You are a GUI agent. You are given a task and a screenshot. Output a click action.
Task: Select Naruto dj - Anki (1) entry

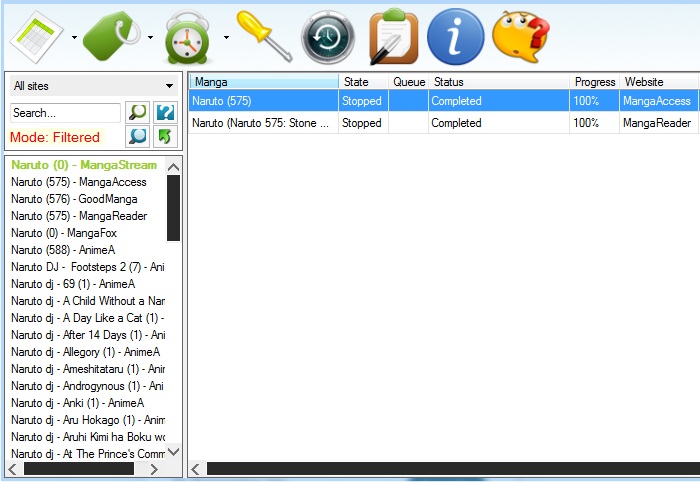click(77, 403)
